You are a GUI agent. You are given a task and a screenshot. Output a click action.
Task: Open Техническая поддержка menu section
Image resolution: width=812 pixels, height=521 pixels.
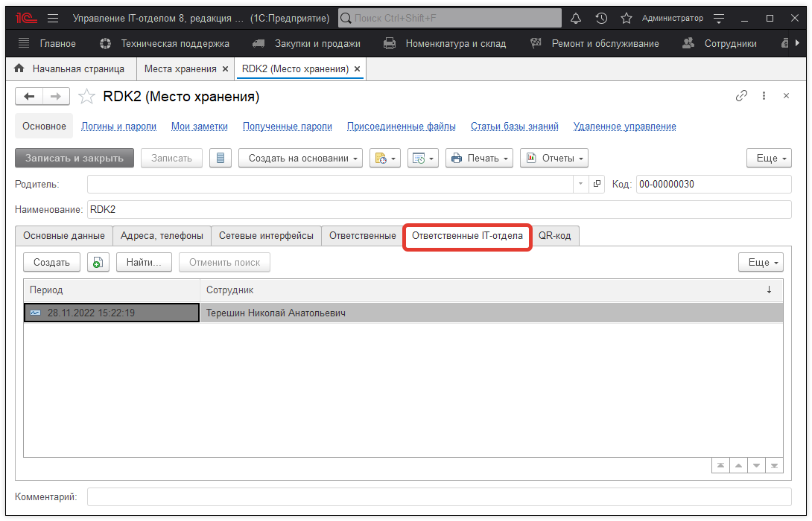click(x=165, y=44)
